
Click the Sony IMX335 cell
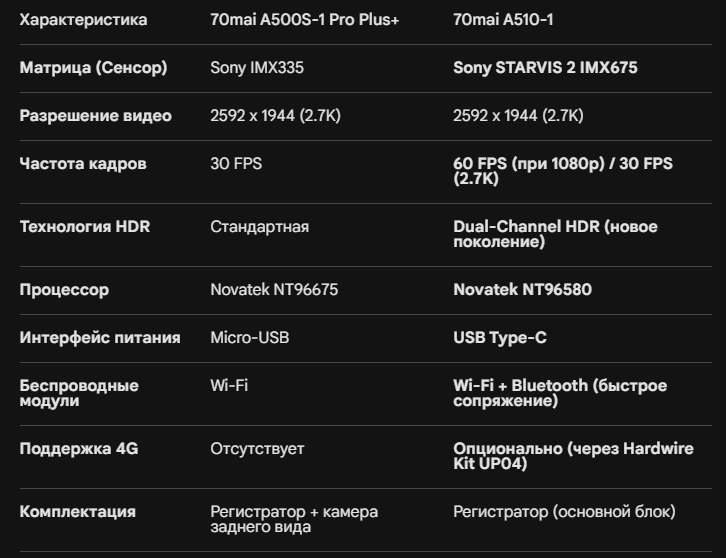click(x=257, y=68)
